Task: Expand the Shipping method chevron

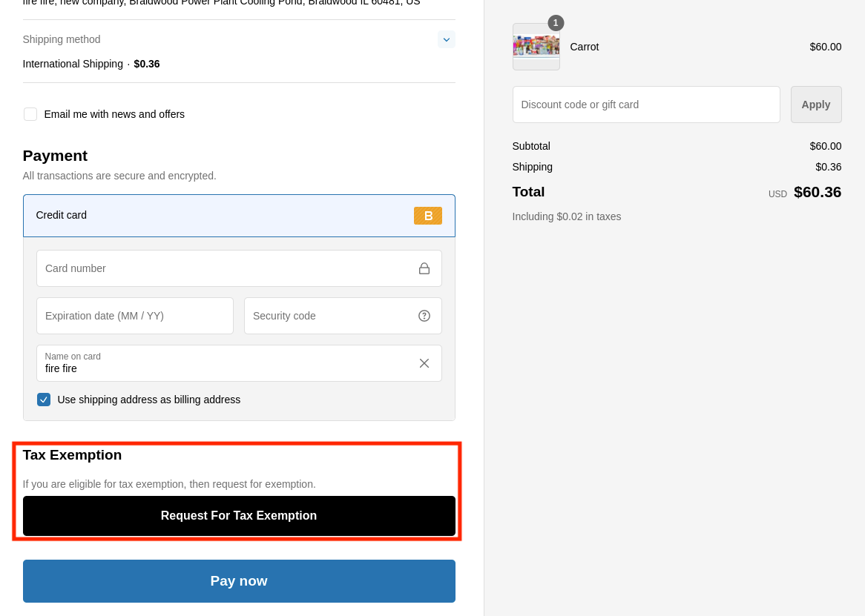Action: (x=447, y=40)
